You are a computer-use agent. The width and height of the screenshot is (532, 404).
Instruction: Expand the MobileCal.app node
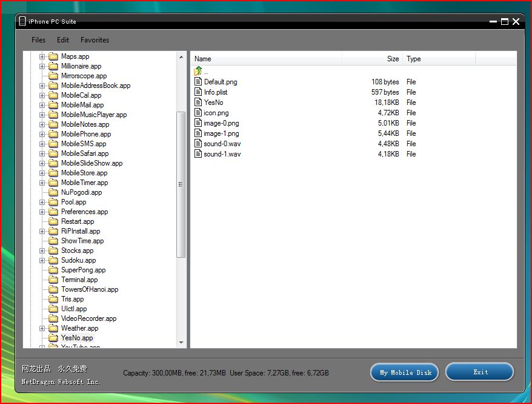click(42, 95)
